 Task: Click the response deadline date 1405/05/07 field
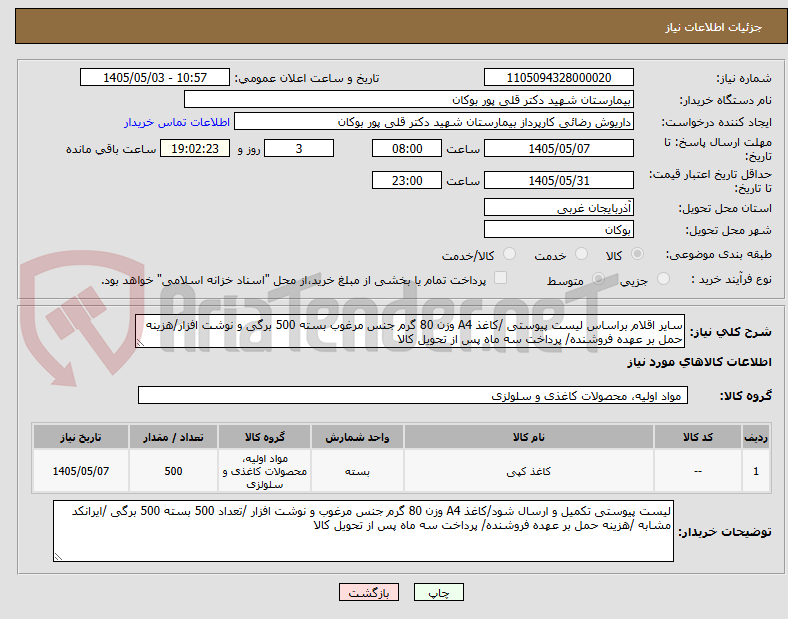point(559,148)
